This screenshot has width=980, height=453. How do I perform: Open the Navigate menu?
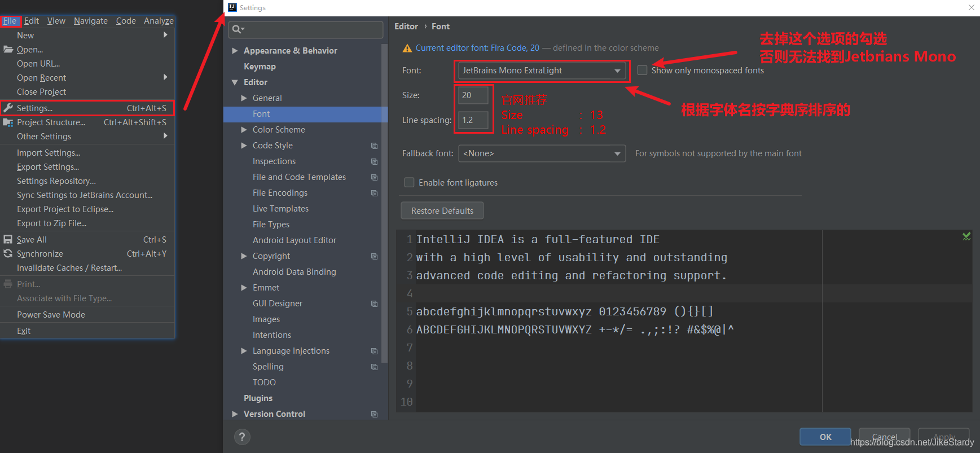point(91,21)
